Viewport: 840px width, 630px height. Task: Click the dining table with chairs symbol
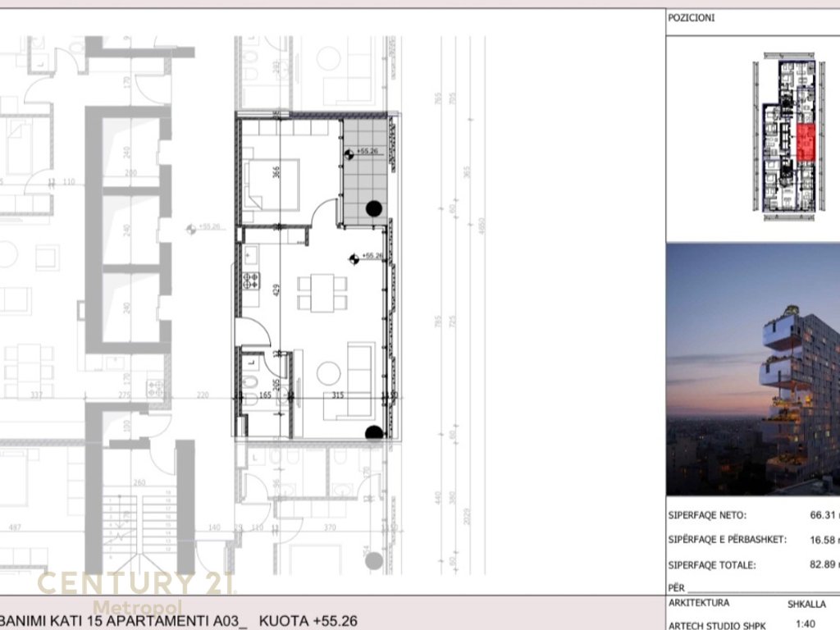[322, 293]
